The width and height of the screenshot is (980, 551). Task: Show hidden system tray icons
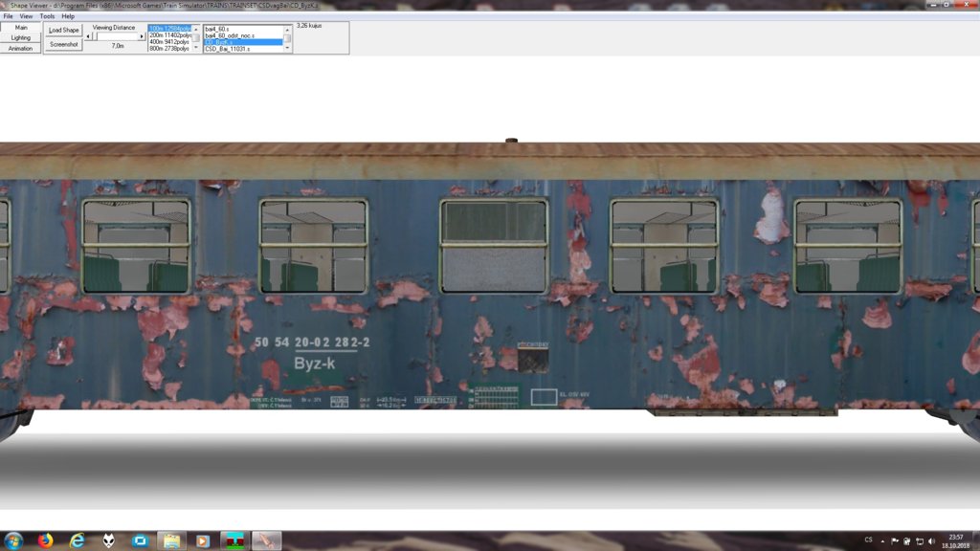(882, 541)
